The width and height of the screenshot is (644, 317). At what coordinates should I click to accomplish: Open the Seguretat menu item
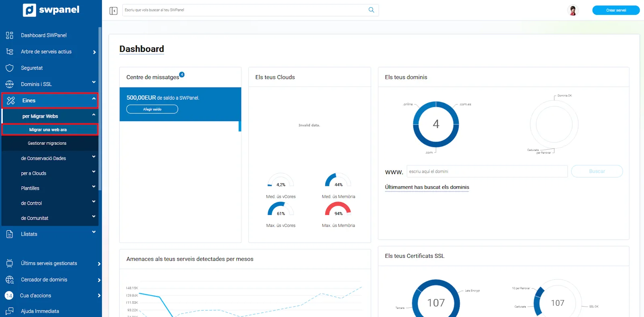tap(32, 68)
